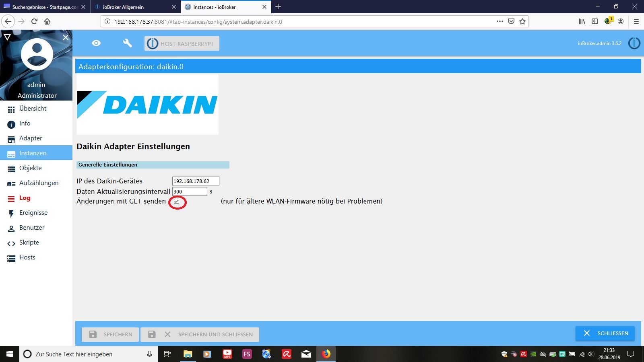Click the SCHLIESSEN button
This screenshot has width=644, height=362.
coord(605,333)
